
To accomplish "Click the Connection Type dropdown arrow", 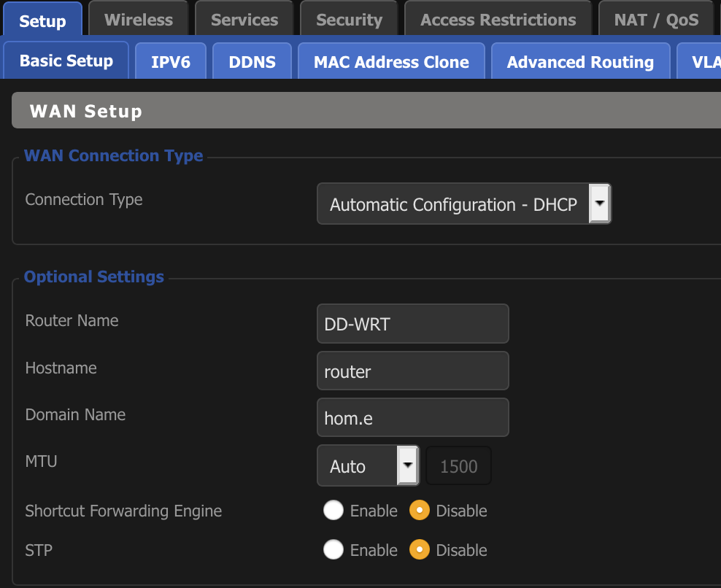I will (599, 204).
